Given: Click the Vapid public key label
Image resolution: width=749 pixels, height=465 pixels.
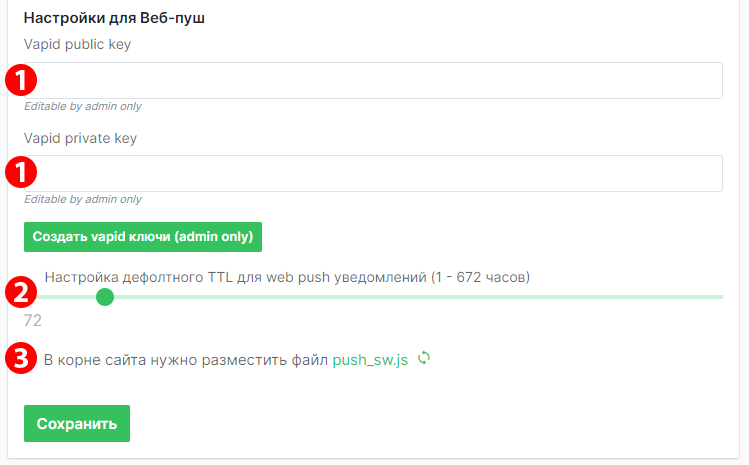Looking at the screenshot, I should pos(77,44).
